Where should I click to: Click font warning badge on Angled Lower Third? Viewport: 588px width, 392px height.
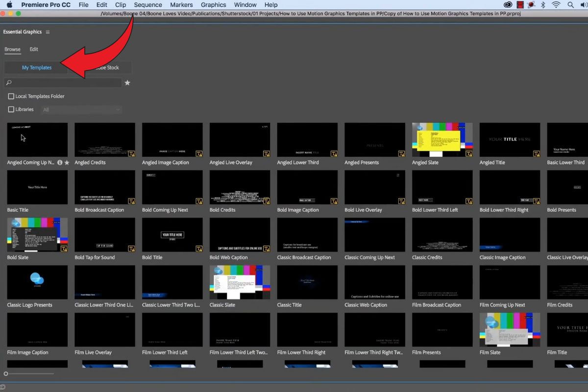pos(334,153)
